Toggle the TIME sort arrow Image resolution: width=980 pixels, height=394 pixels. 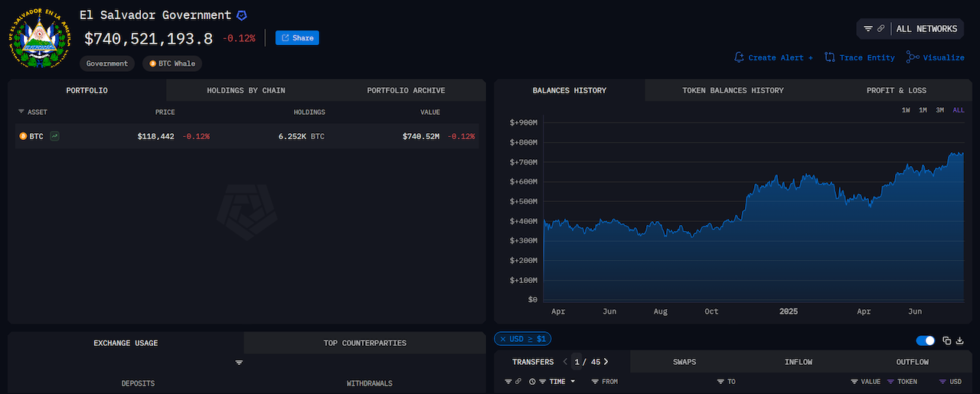tap(573, 381)
